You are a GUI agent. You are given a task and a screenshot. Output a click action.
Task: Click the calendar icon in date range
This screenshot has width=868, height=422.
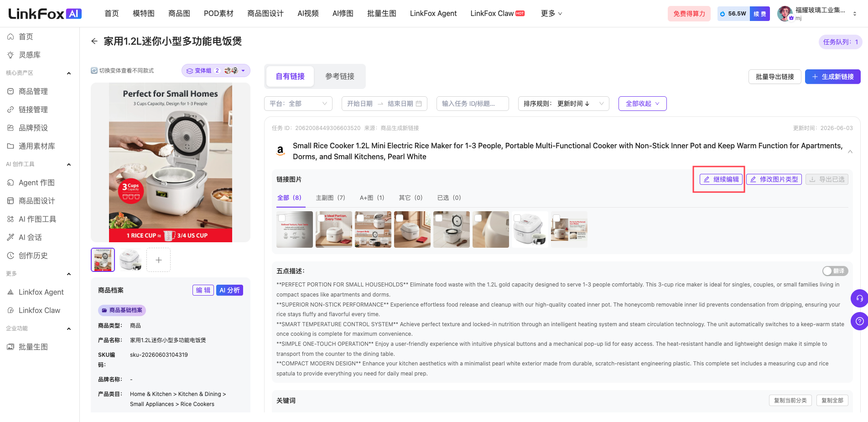click(x=419, y=104)
